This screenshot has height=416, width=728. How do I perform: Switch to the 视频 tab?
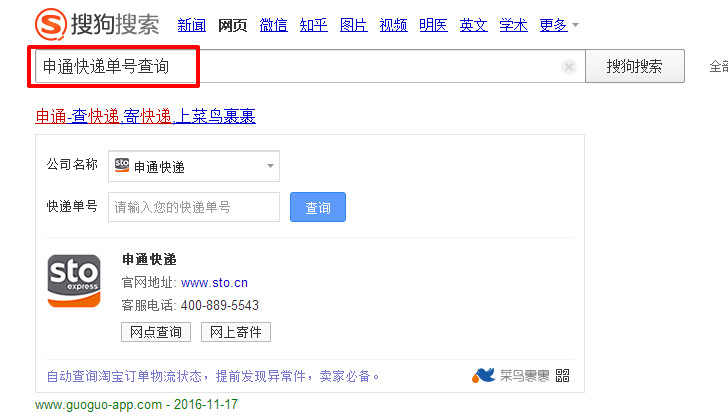(x=394, y=25)
